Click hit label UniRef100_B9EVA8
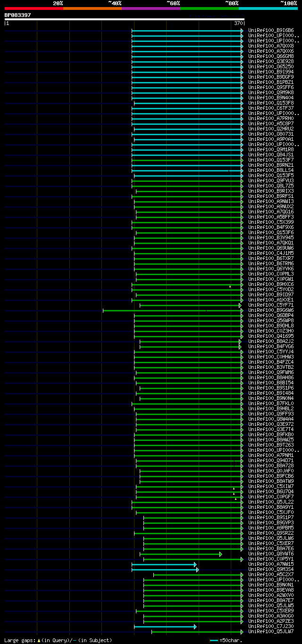Viewport: 302px width, 644px height. [271, 590]
